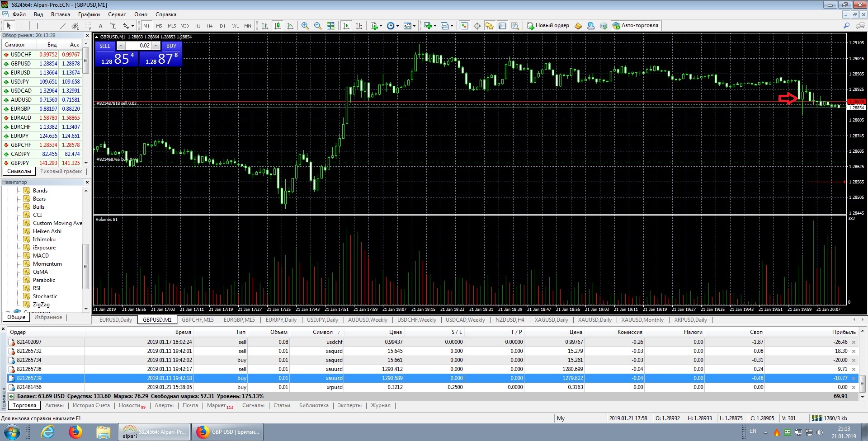Open Data Window via crosshair target icon

[477, 26]
